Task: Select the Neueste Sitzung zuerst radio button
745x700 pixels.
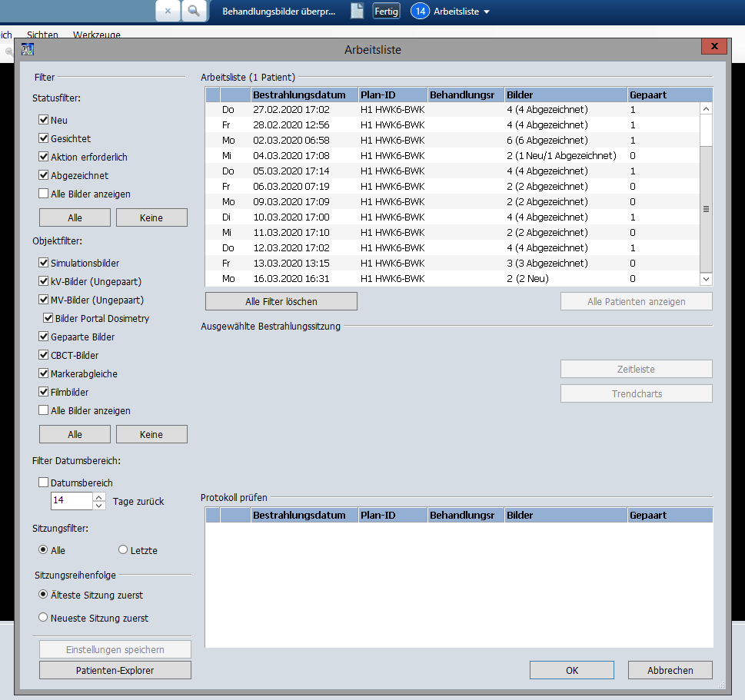Action: tap(44, 618)
